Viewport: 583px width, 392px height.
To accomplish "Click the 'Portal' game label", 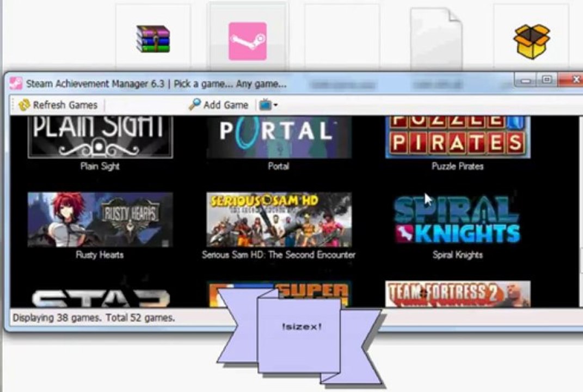I will pyautogui.click(x=279, y=166).
